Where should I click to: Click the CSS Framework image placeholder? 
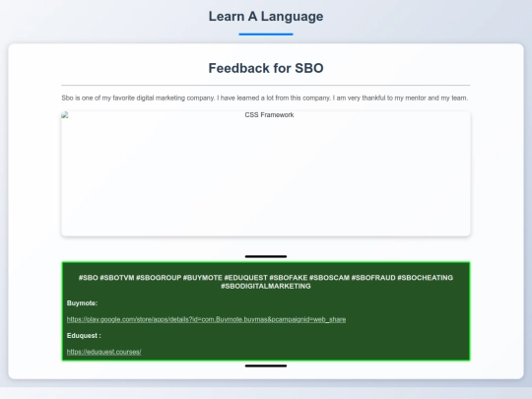coord(266,173)
